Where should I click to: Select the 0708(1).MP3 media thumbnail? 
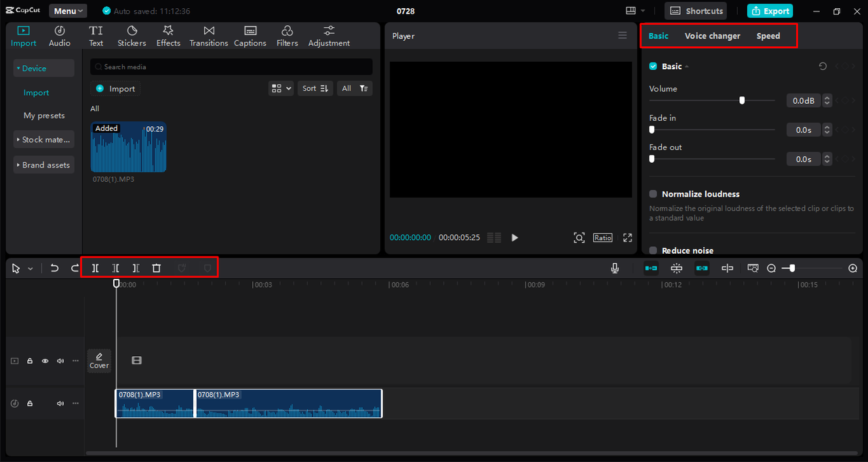(x=129, y=147)
